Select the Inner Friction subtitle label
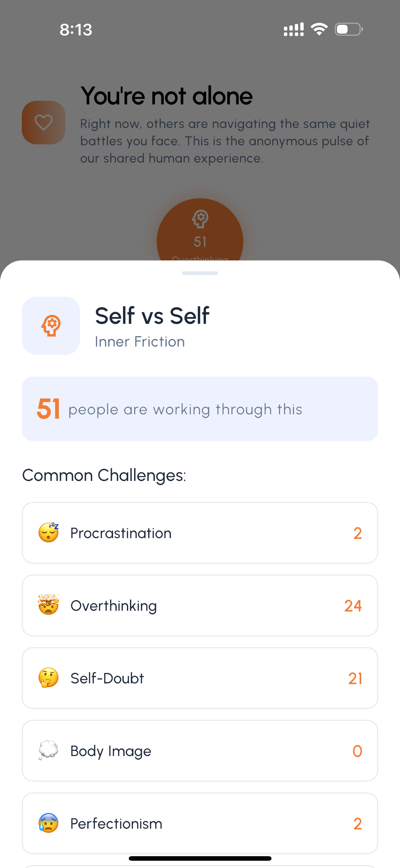The image size is (400, 868). (x=139, y=341)
